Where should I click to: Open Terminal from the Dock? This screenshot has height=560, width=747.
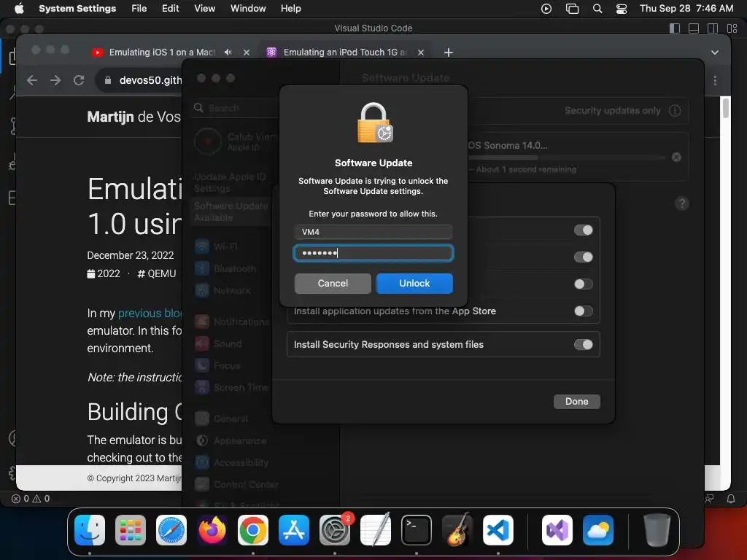(417, 530)
